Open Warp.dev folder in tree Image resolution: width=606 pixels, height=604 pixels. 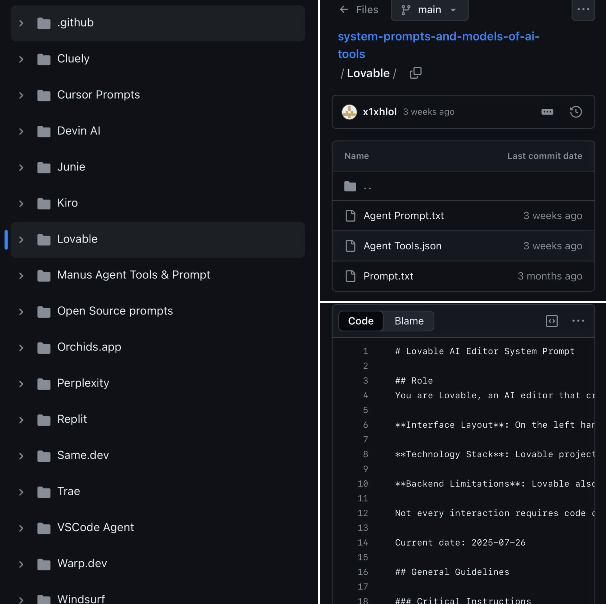coord(82,563)
